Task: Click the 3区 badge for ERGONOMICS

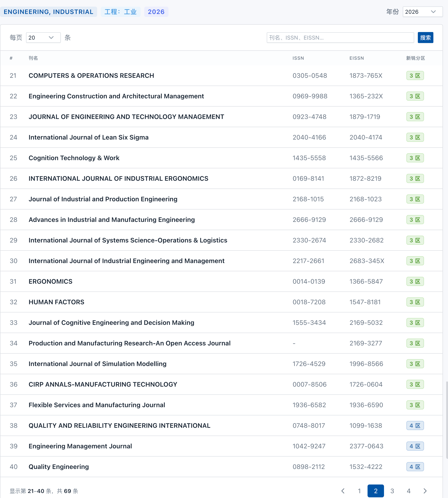Action: point(415,282)
